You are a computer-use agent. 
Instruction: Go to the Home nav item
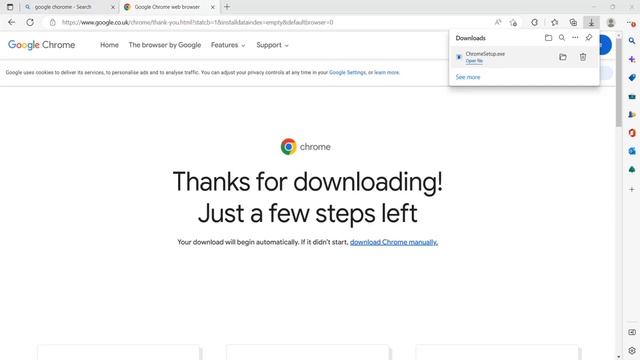(109, 45)
